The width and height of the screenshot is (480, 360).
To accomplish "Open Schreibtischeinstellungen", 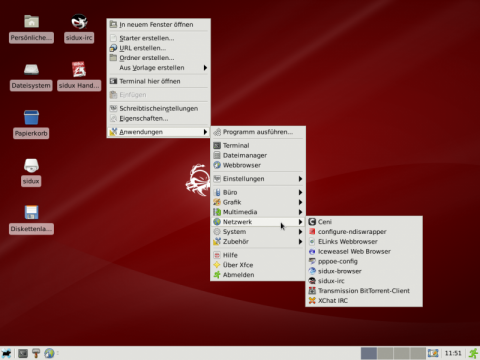I will click(158, 108).
